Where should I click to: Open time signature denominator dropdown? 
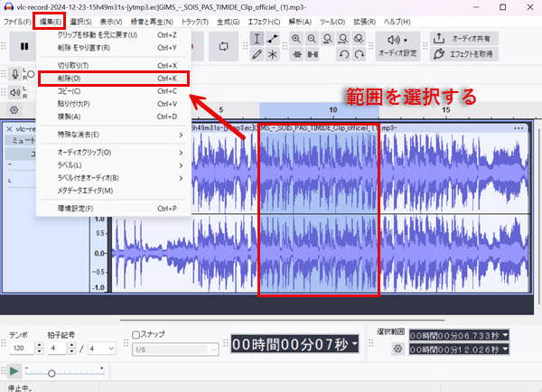[101, 349]
